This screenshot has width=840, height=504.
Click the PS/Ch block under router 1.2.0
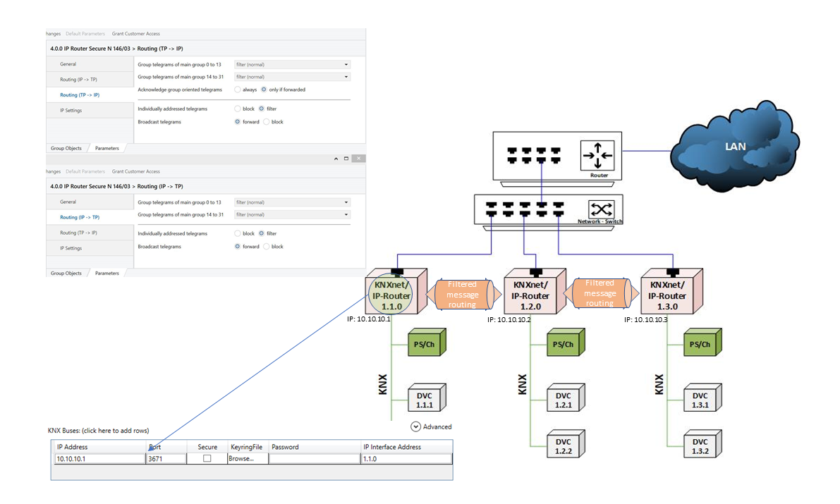(564, 345)
